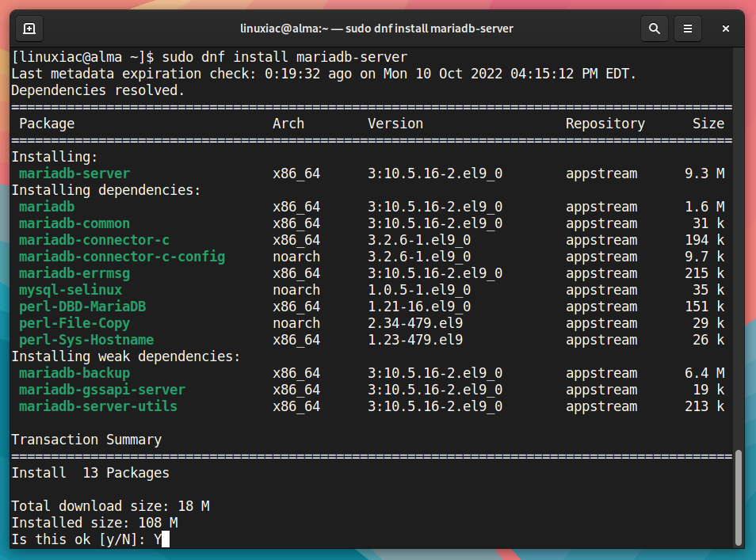Select the mariadb-common package name

(x=74, y=223)
